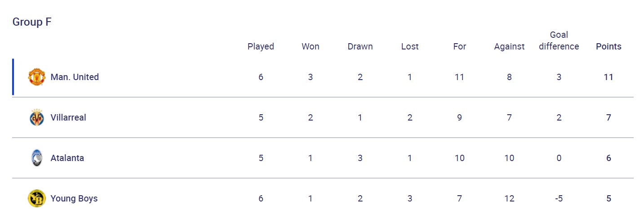Open the Man. United team link

(75, 77)
